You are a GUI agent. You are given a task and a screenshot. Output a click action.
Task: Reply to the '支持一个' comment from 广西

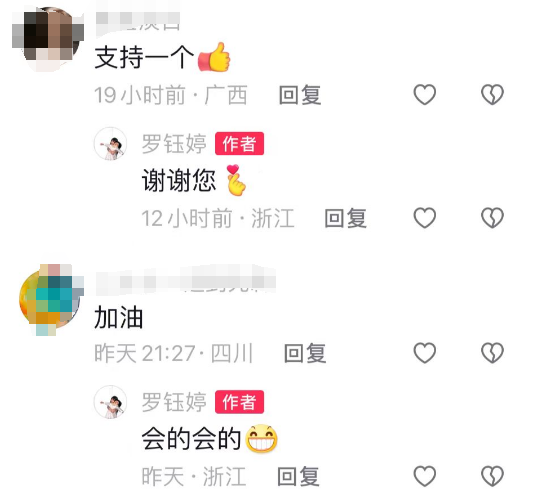click(300, 95)
